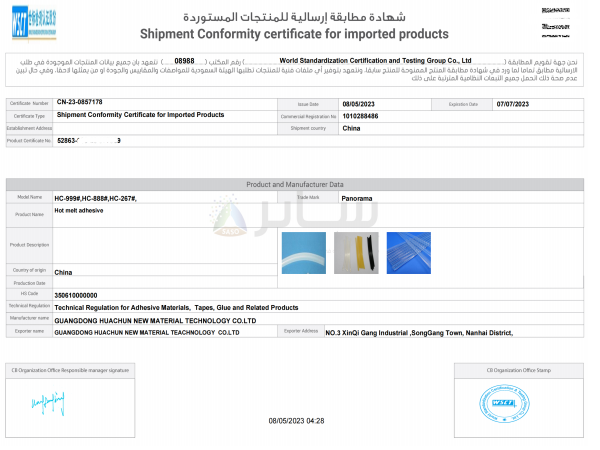Open the white tube product photo
The width and height of the screenshot is (600, 450).
[303, 253]
